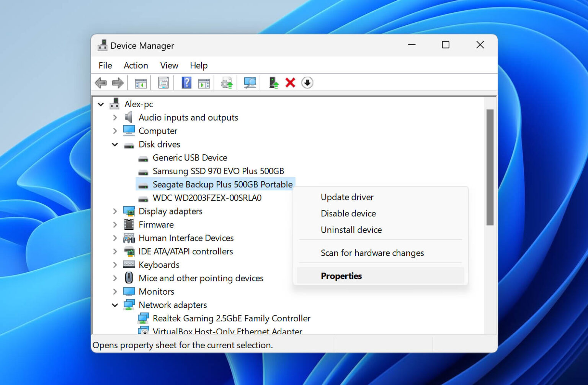Click the Forward navigation arrow
This screenshot has width=588, height=385.
pos(118,83)
